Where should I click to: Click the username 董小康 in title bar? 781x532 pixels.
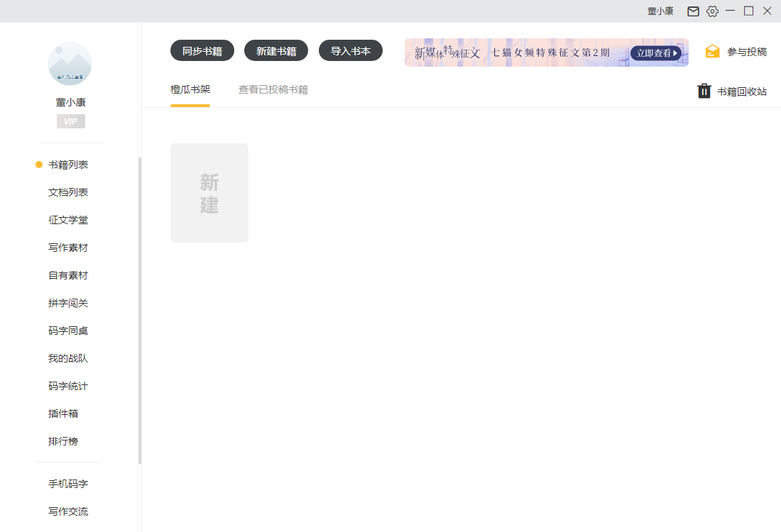click(660, 11)
